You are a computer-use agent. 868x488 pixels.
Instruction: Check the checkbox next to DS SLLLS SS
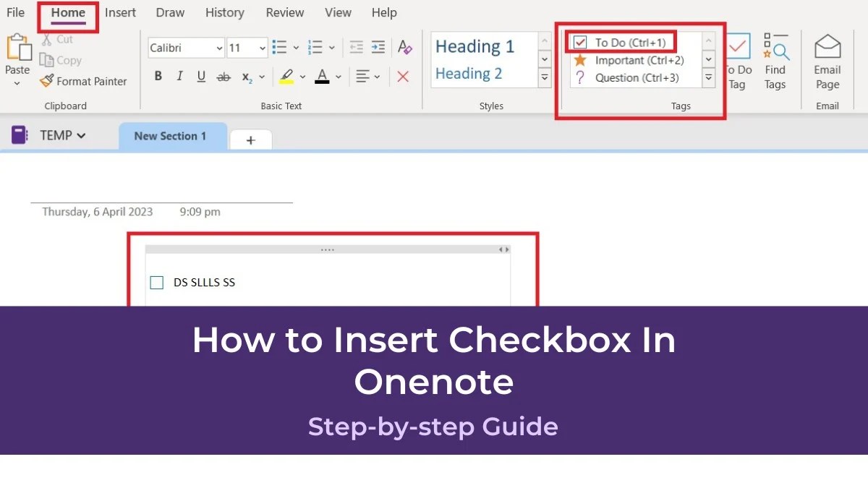(x=157, y=282)
